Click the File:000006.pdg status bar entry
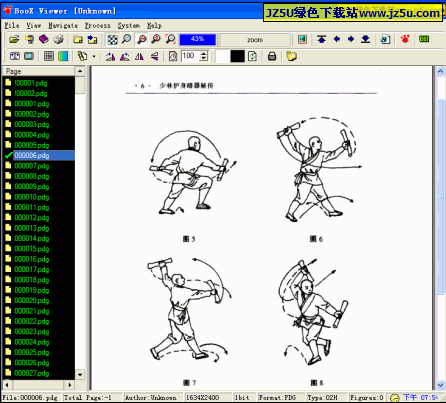 (x=30, y=397)
